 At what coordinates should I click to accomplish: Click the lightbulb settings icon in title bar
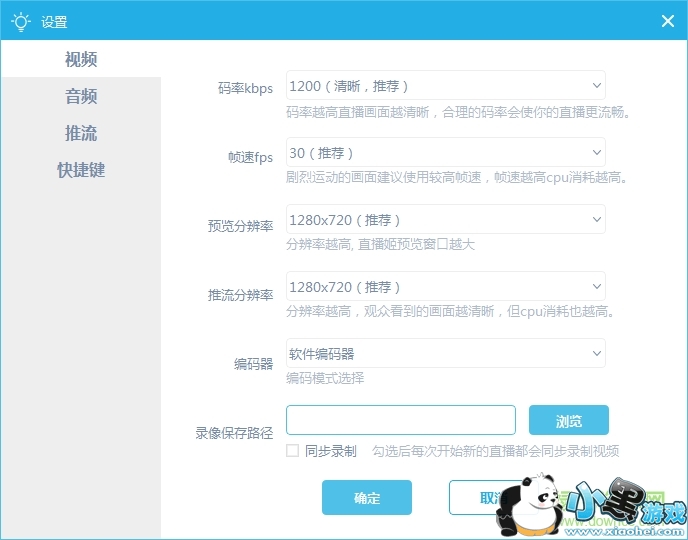(x=21, y=22)
